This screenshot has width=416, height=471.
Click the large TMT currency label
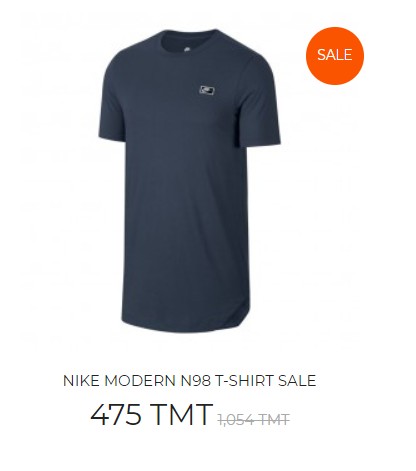(181, 415)
